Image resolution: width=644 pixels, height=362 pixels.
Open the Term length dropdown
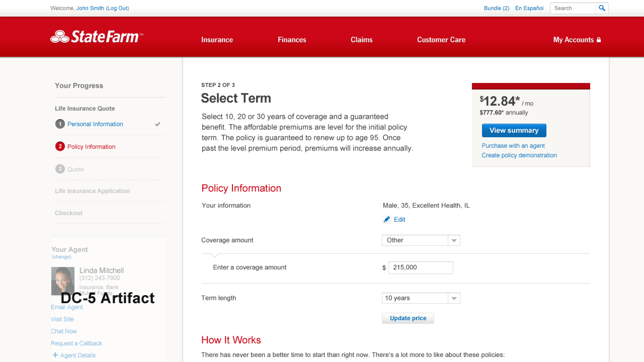pos(421,298)
